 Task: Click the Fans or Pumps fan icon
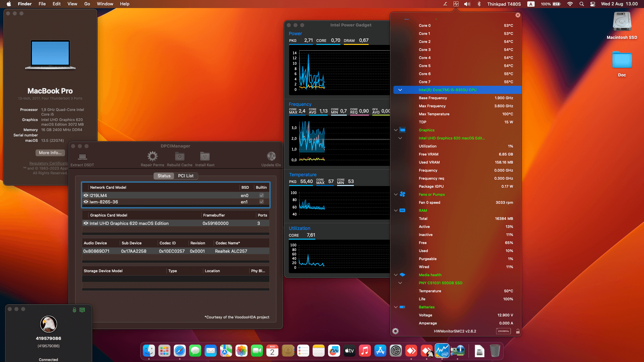(x=402, y=194)
